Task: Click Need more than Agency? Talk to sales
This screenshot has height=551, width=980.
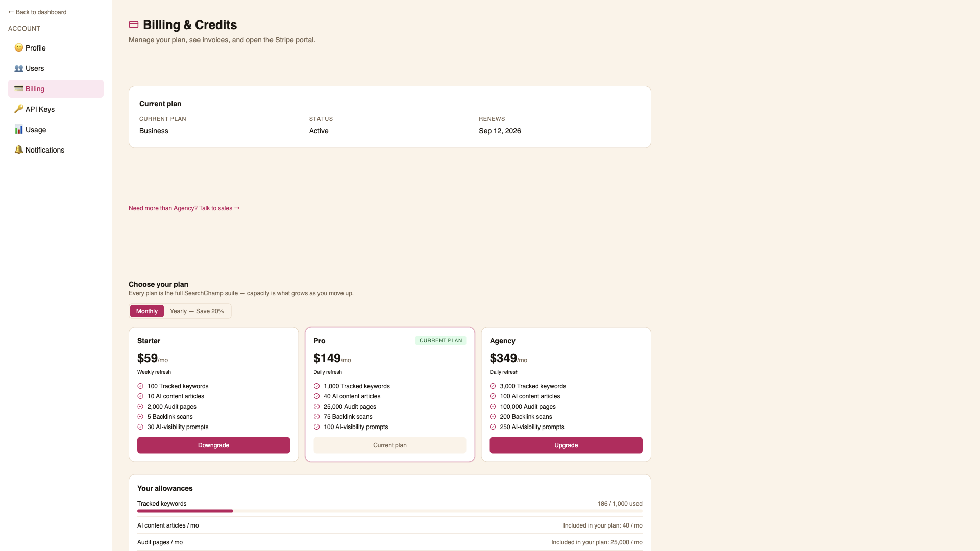Action: [x=184, y=208]
